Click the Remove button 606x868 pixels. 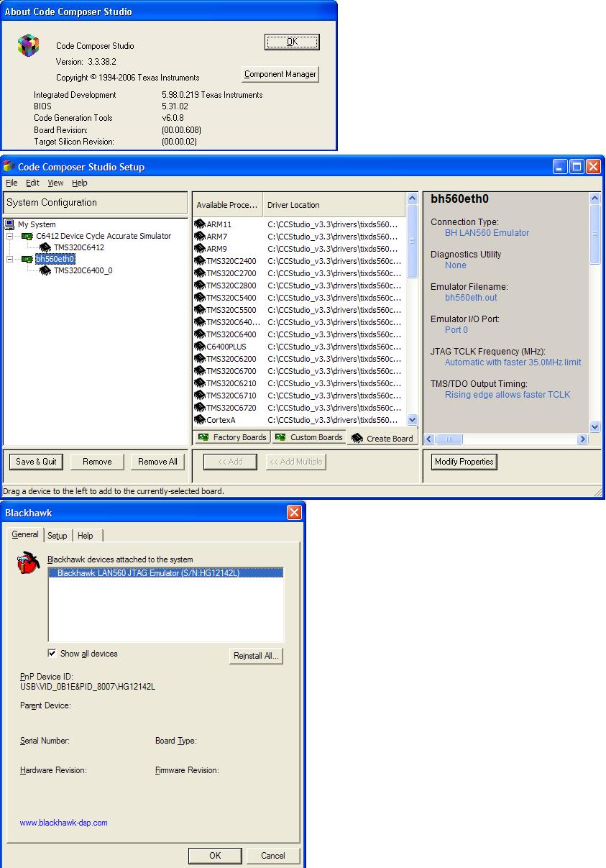pyautogui.click(x=97, y=462)
